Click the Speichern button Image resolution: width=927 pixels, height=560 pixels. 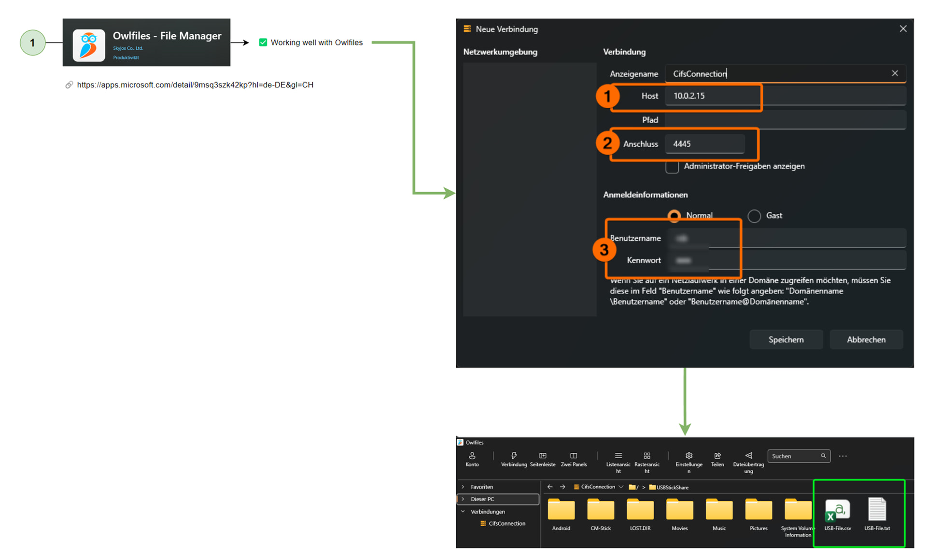[786, 339]
